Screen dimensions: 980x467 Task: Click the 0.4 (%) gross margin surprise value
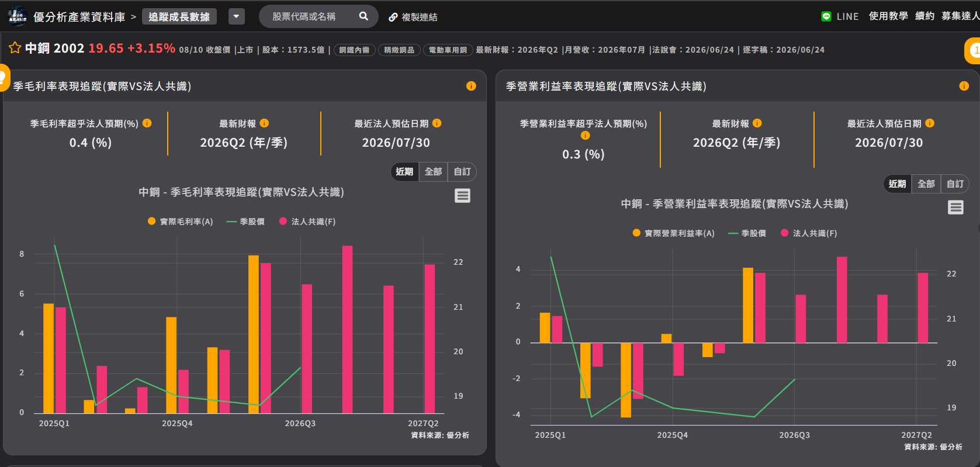(x=91, y=143)
